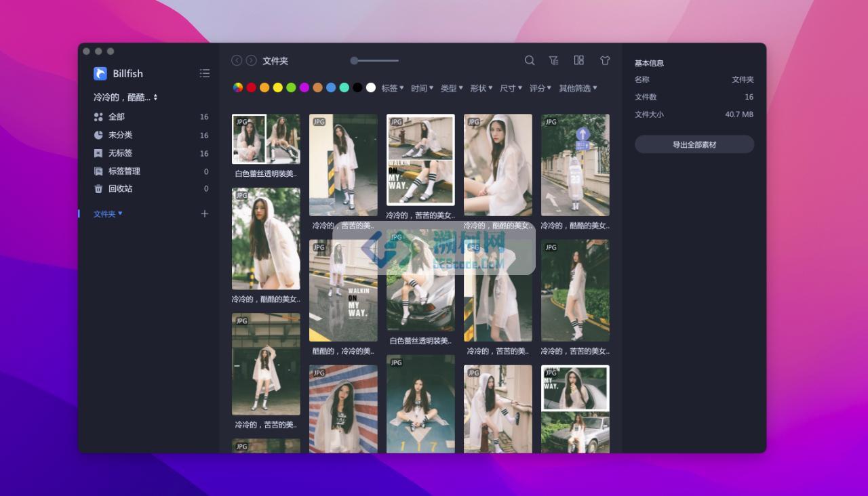This screenshot has height=496, width=868.
Task: Select the 无标签 sidebar item
Action: 151,153
